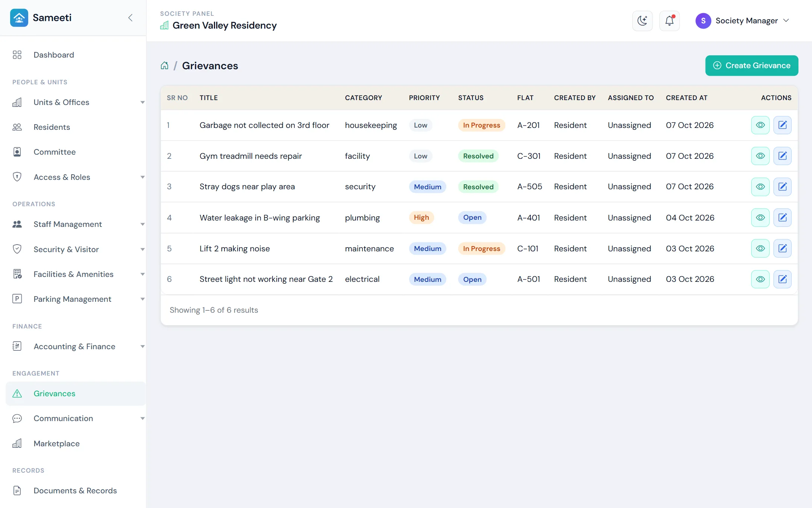Click the Priority column header

(424, 98)
